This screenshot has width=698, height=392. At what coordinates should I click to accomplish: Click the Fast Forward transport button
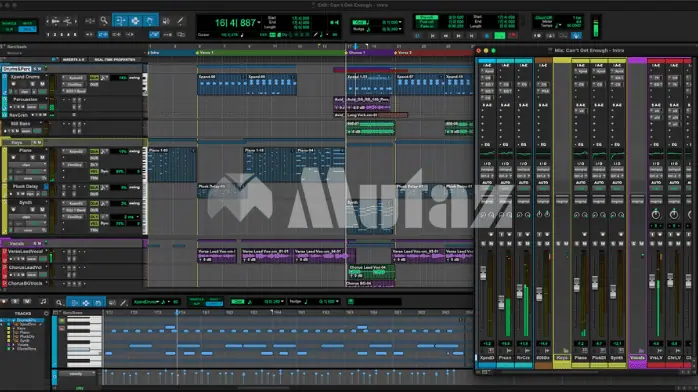459,36
